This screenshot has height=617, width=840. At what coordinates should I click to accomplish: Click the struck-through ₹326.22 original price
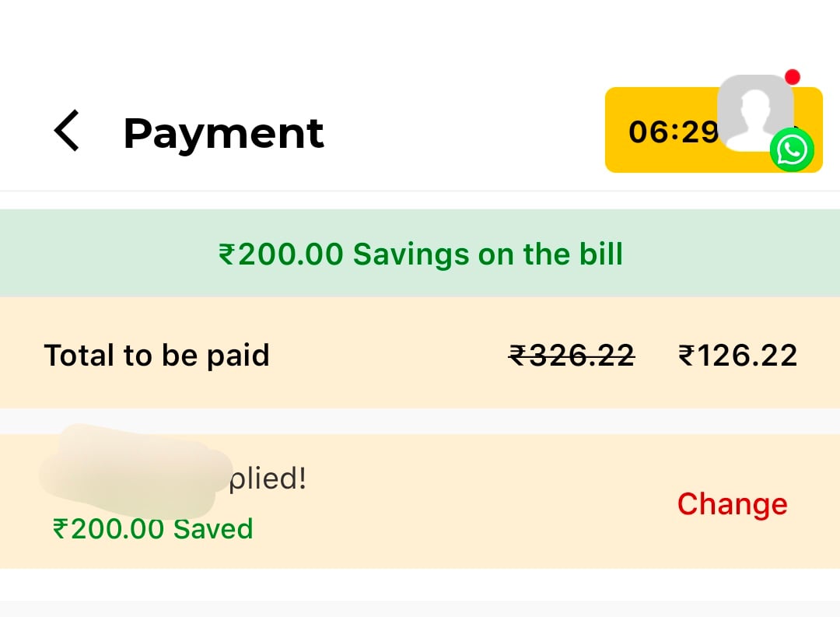tap(572, 356)
